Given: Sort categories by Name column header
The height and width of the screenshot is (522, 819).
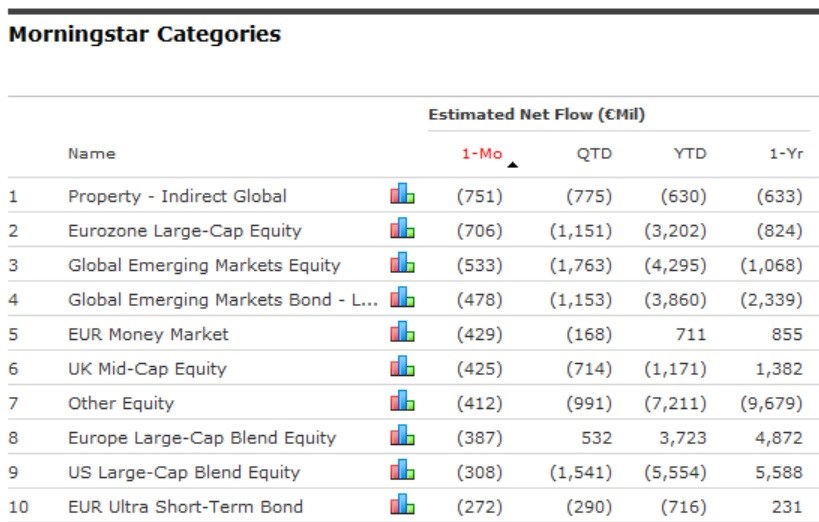Looking at the screenshot, I should pos(91,154).
